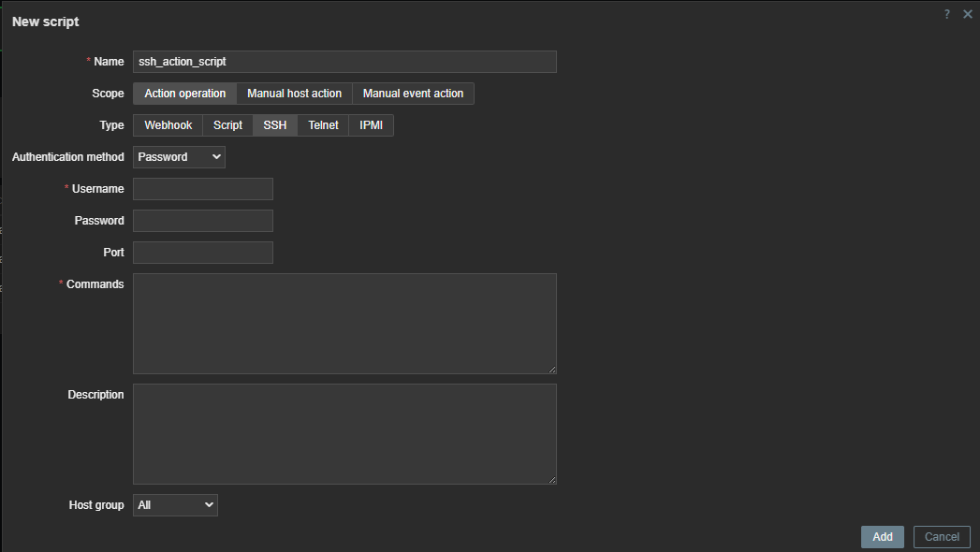The width and height of the screenshot is (980, 552).
Task: Expand the Host group dropdown
Action: click(x=175, y=505)
